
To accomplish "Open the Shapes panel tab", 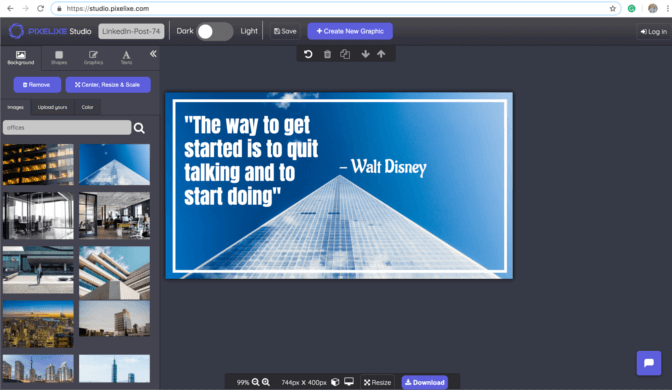I will [x=59, y=57].
